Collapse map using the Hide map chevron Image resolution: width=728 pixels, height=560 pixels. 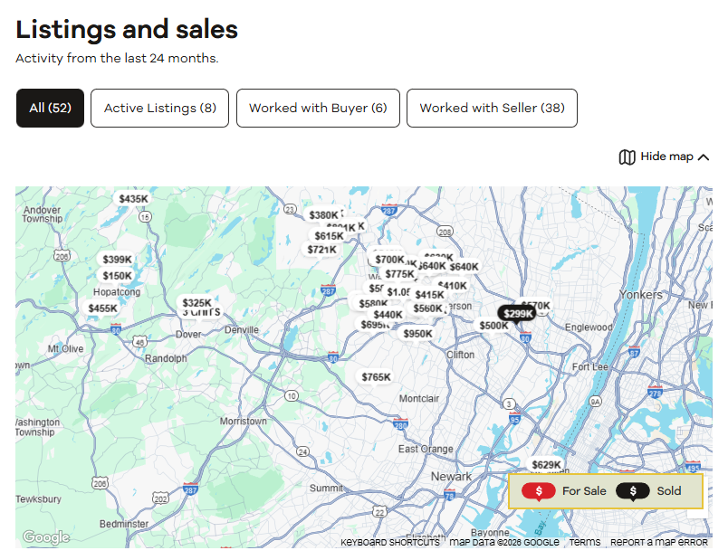click(x=704, y=157)
